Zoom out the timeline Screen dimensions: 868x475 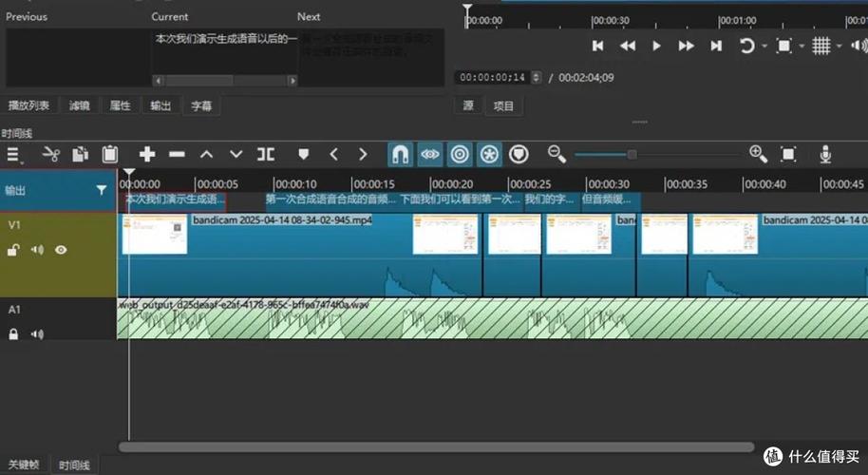pos(557,155)
